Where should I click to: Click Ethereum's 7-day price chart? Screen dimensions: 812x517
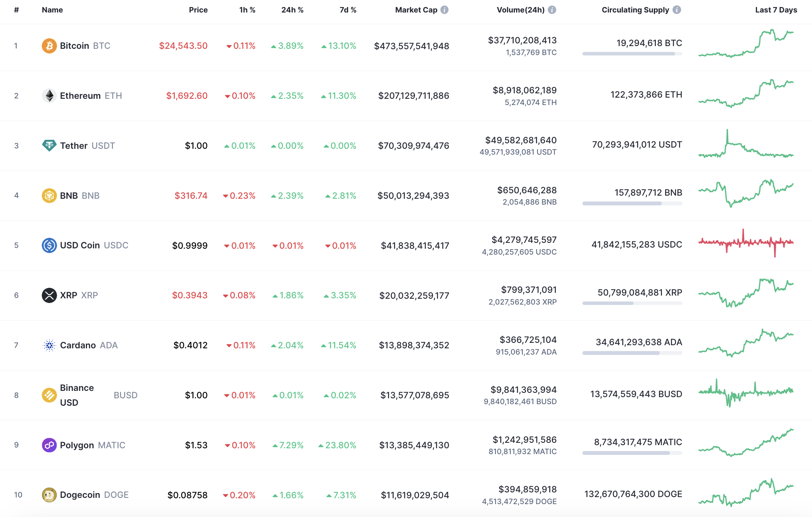(x=746, y=96)
